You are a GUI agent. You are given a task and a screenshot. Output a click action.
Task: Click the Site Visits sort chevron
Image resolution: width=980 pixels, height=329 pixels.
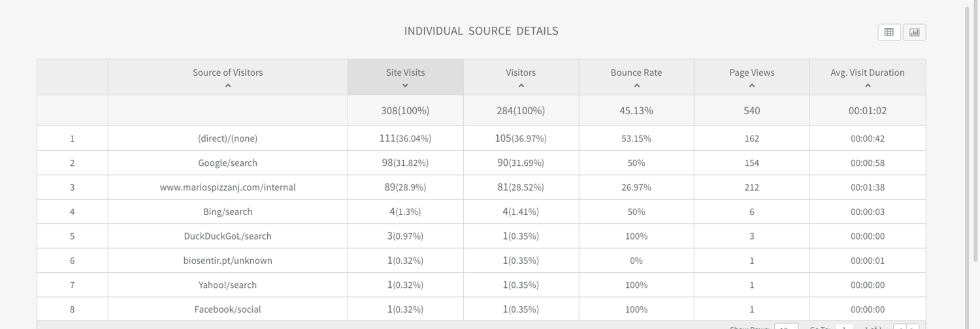pos(405,86)
